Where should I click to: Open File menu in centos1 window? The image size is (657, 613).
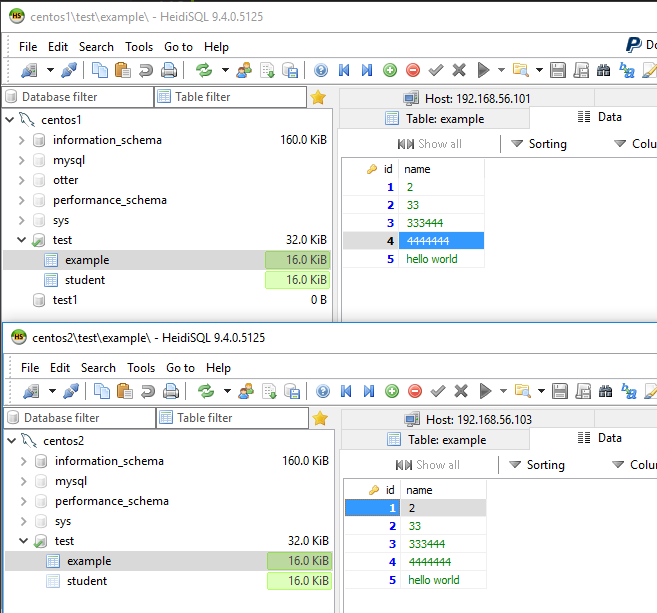(x=28, y=47)
